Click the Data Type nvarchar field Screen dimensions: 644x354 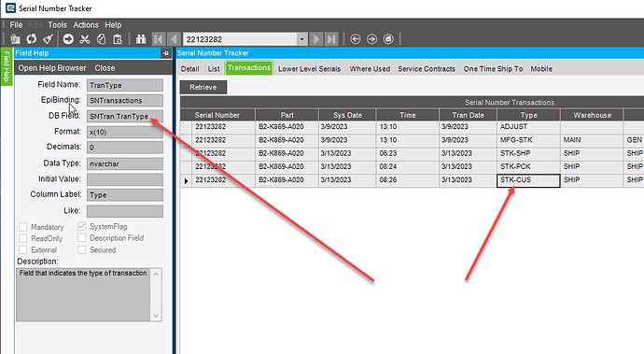point(125,163)
